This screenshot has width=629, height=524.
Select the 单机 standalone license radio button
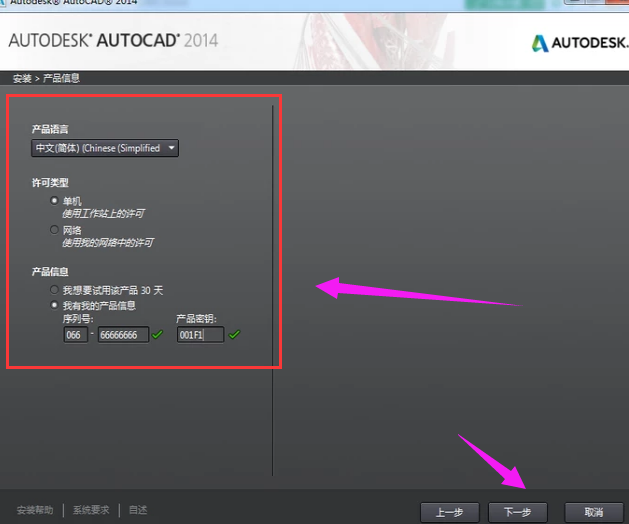click(x=55, y=201)
